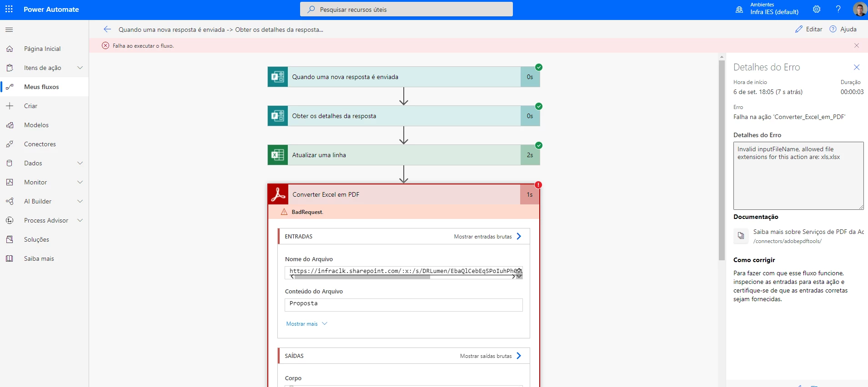Screen dimensions: 868x387
Task: Click the Ajuda button
Action: tap(843, 29)
